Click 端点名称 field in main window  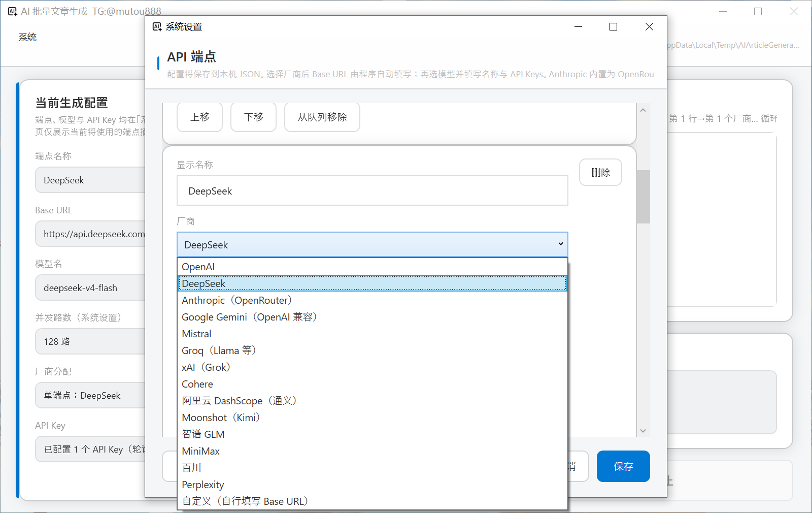pos(90,180)
